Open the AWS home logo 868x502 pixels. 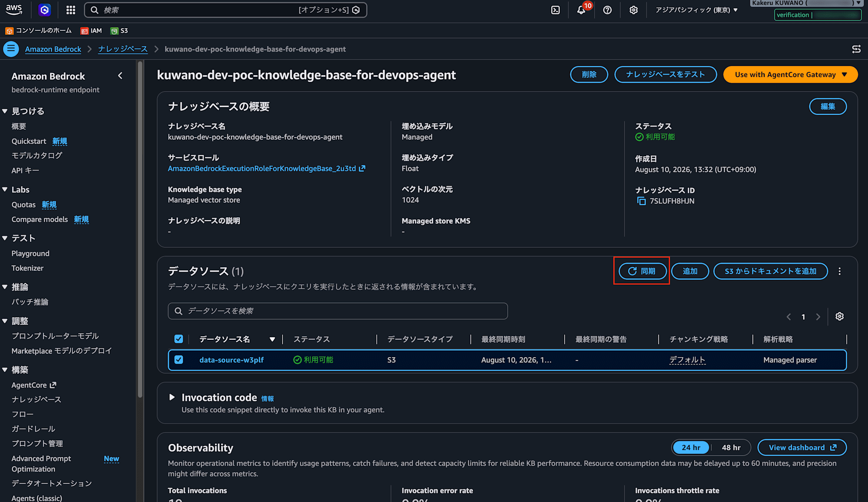pos(14,10)
